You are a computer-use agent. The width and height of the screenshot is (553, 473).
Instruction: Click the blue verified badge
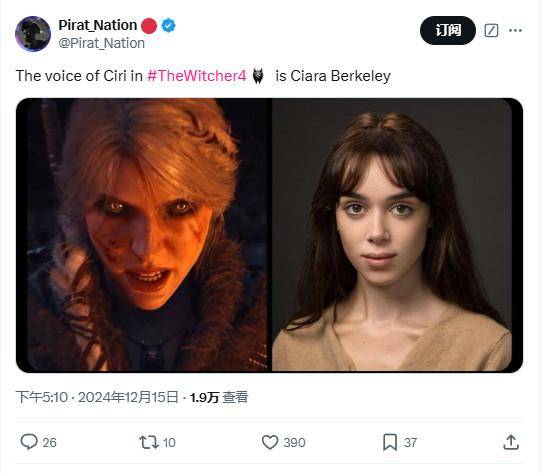click(169, 26)
